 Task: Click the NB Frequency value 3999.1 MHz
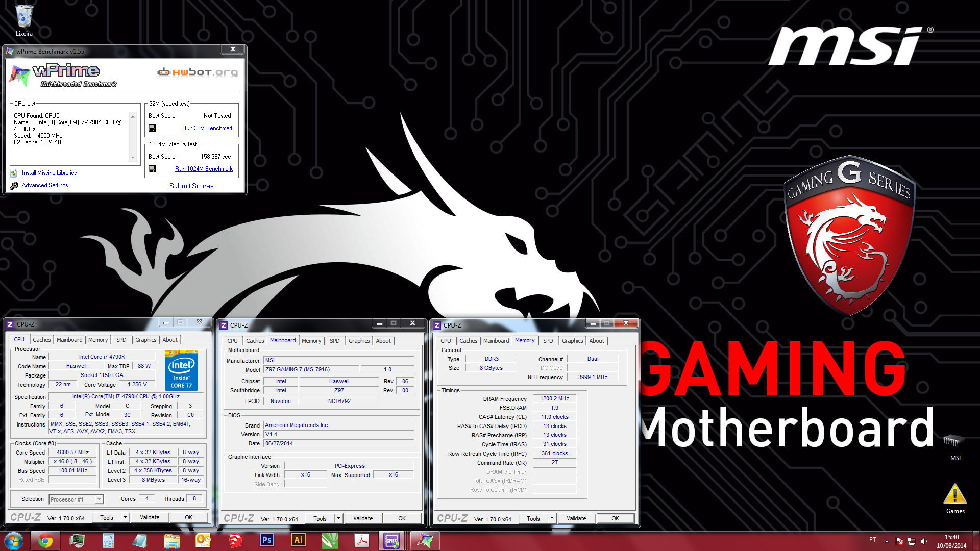(593, 378)
